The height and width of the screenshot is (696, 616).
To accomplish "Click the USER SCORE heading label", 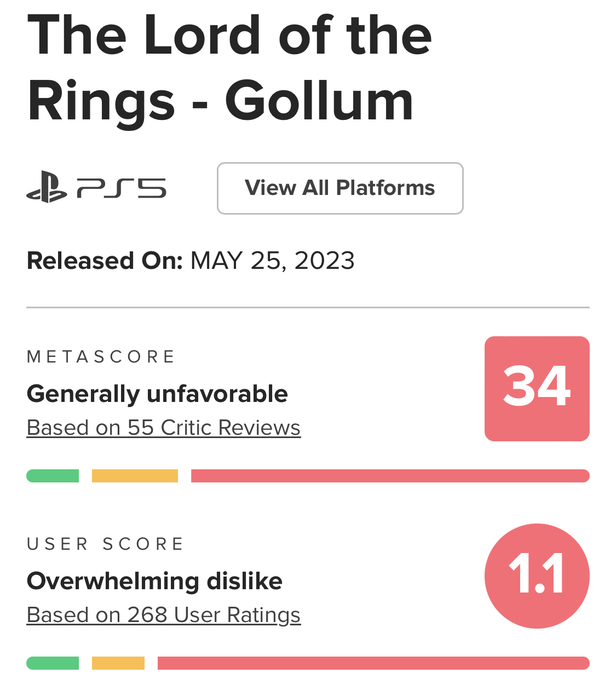I will click(105, 544).
